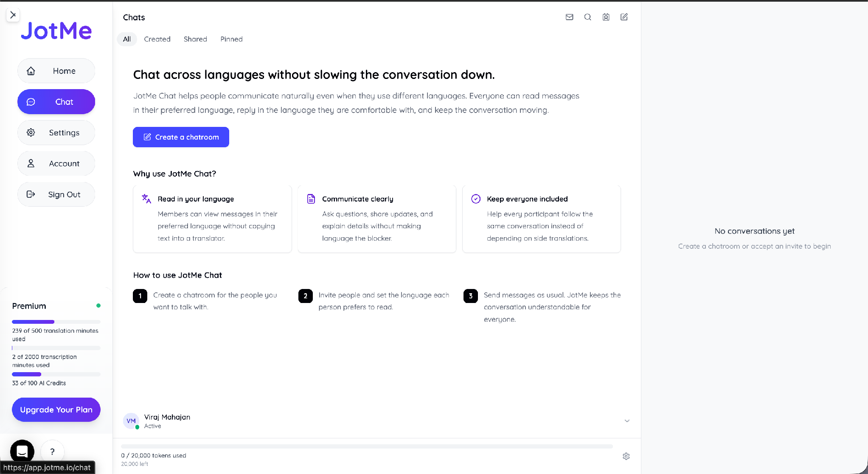Switch to the Shared tab
This screenshot has width=868, height=474.
coord(195,39)
